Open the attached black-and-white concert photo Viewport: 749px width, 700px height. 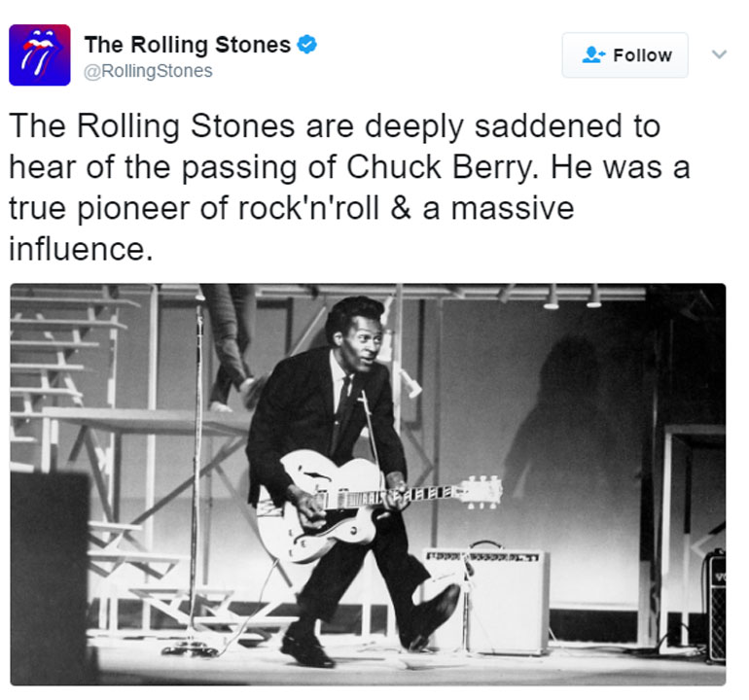[368, 484]
